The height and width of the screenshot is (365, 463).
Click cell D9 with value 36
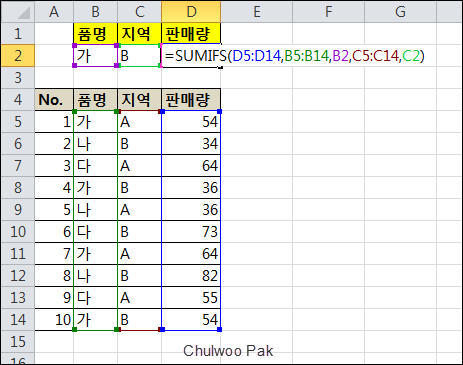coord(191,210)
